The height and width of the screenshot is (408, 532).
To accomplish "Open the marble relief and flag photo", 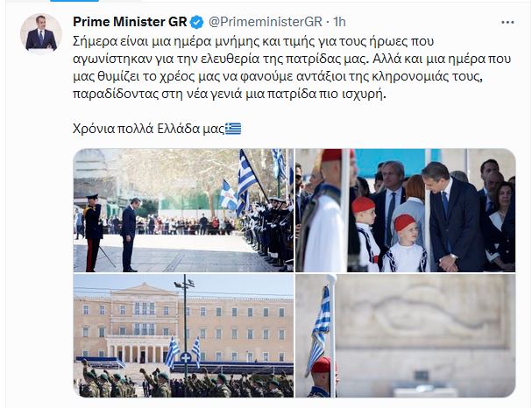I will click(406, 336).
